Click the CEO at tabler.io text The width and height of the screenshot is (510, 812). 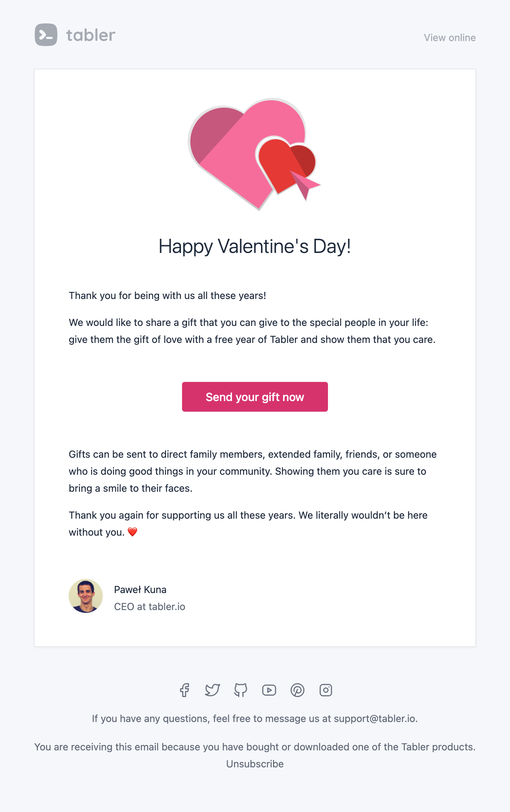pyautogui.click(x=149, y=607)
